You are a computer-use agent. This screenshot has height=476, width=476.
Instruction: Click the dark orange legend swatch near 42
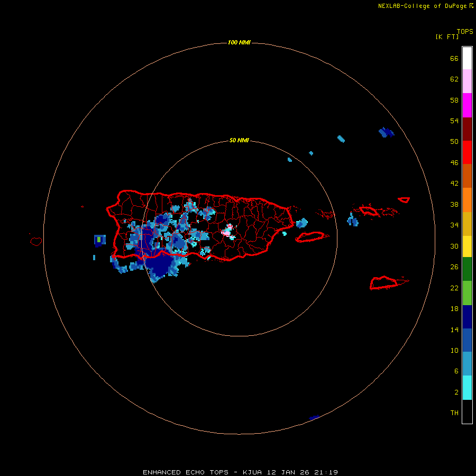467,176
